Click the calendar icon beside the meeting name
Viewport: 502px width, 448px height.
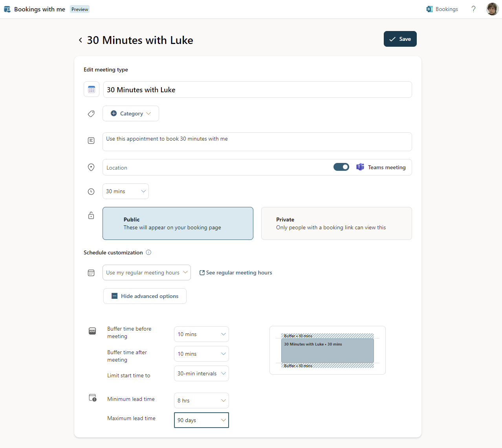[92, 90]
